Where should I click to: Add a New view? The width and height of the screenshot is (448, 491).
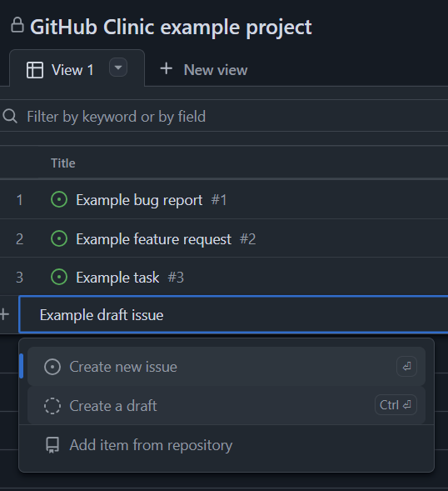coord(203,69)
